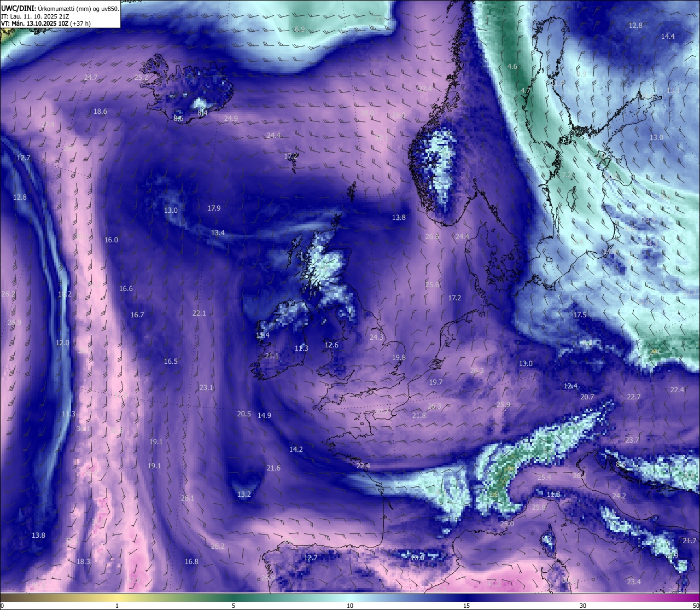700x610 pixels.
Task: Click the 26.6 value south of Norway
Action: [432, 236]
